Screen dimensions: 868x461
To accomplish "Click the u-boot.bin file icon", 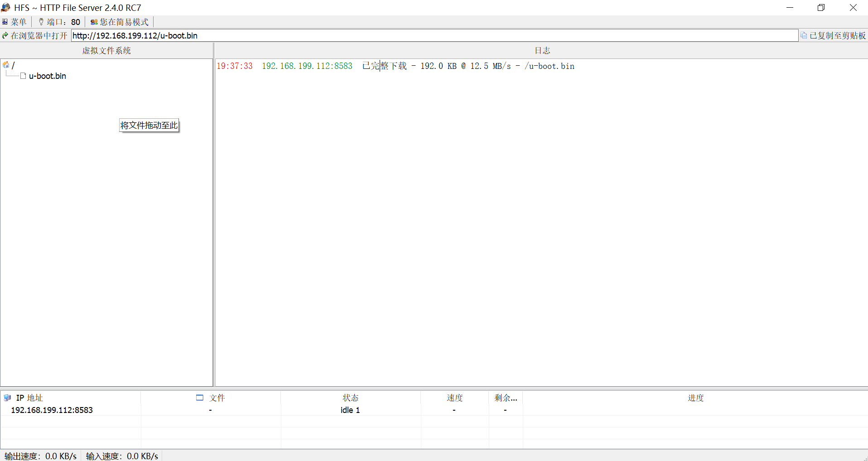I will pos(23,76).
